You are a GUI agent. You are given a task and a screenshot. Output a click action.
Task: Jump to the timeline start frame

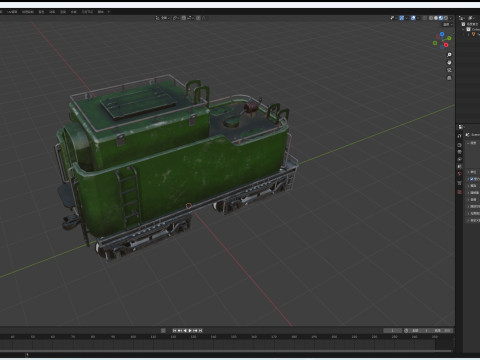point(175,330)
